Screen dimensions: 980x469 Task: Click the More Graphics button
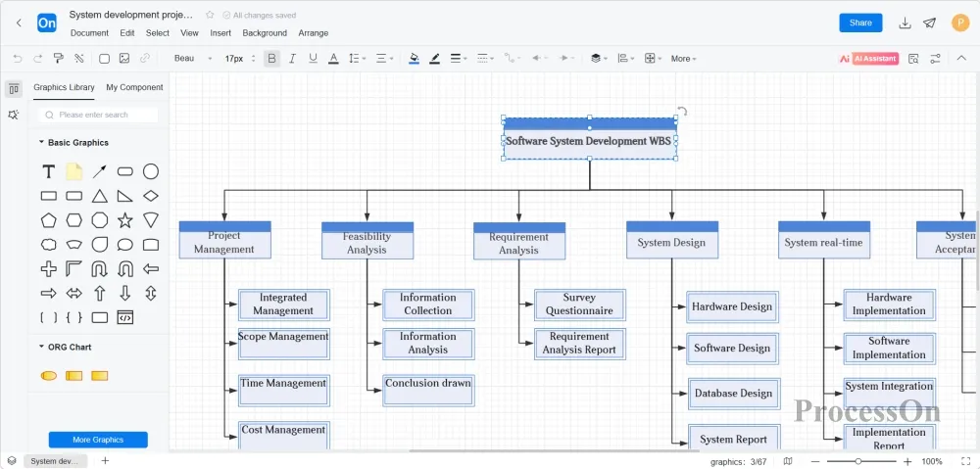click(98, 440)
